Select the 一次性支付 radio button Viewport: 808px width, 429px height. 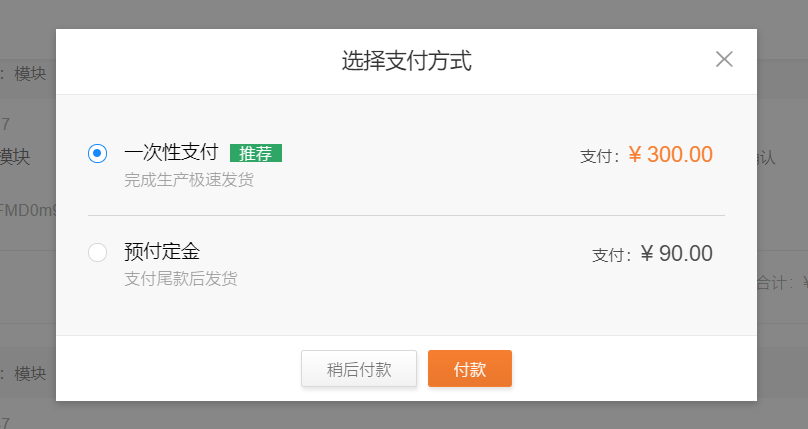[x=97, y=153]
